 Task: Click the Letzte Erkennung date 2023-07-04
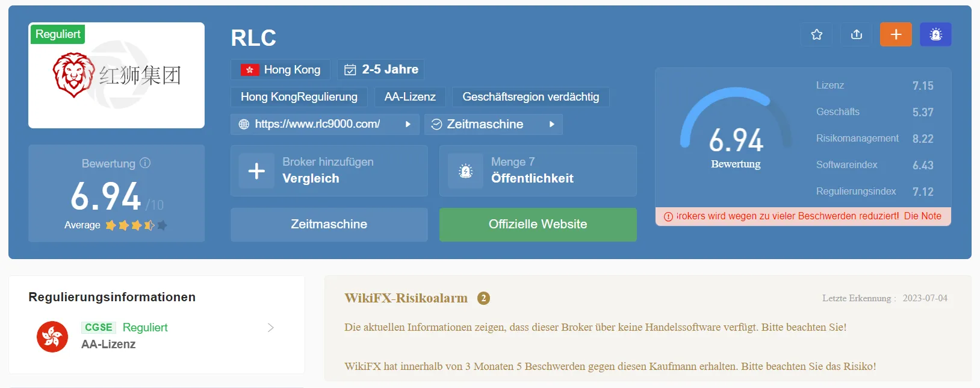click(925, 298)
